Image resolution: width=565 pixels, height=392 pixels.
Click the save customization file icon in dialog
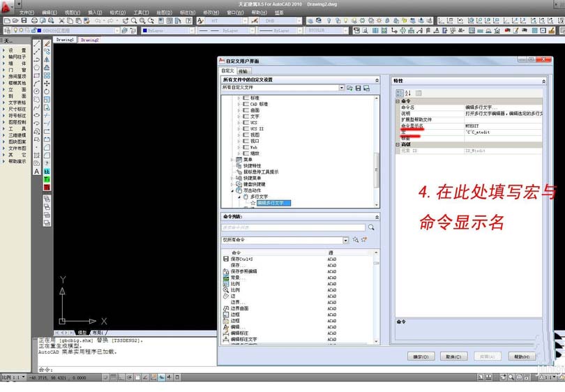coord(358,88)
